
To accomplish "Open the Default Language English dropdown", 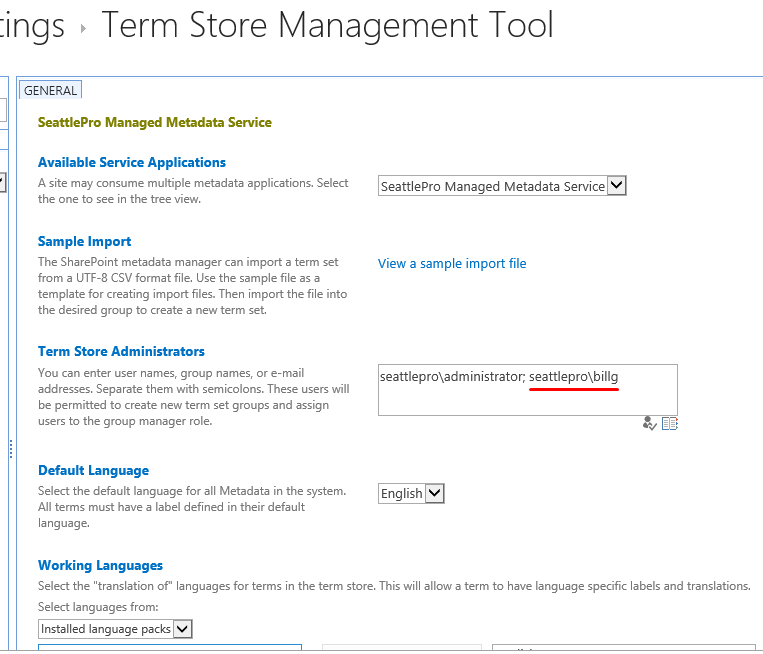I will (x=411, y=493).
